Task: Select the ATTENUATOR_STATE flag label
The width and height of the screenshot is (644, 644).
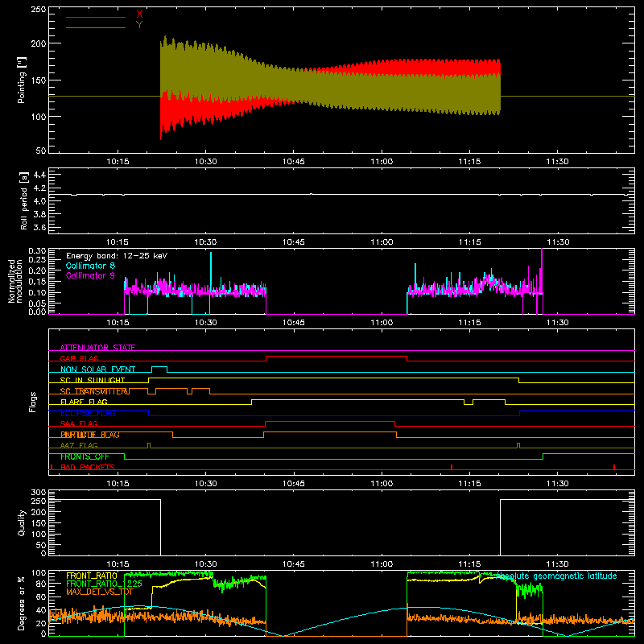Action: 97,348
